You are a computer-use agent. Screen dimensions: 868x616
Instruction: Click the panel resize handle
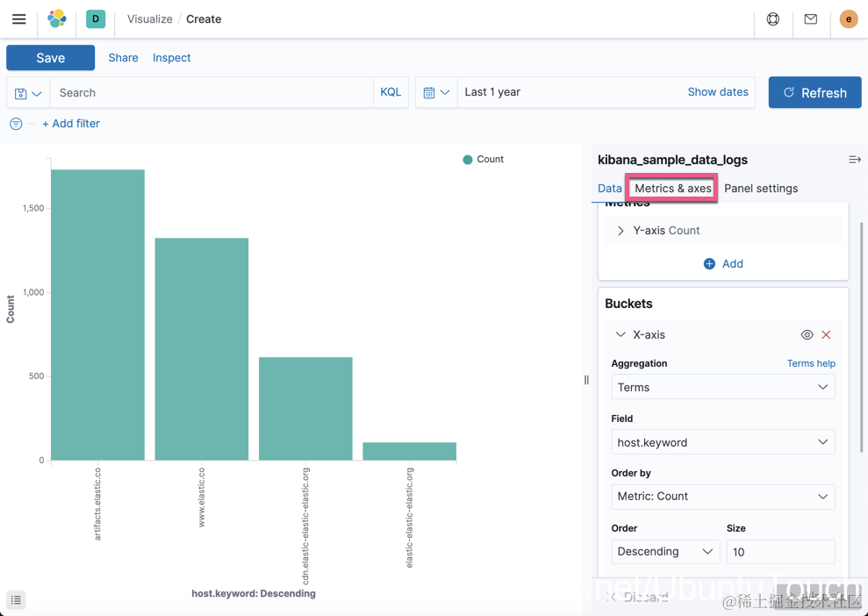click(586, 380)
